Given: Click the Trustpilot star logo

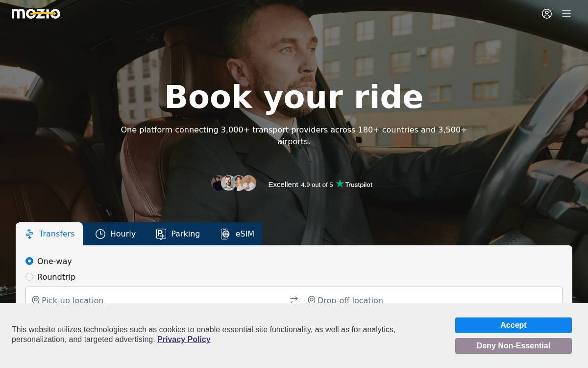Looking at the screenshot, I should (x=340, y=184).
